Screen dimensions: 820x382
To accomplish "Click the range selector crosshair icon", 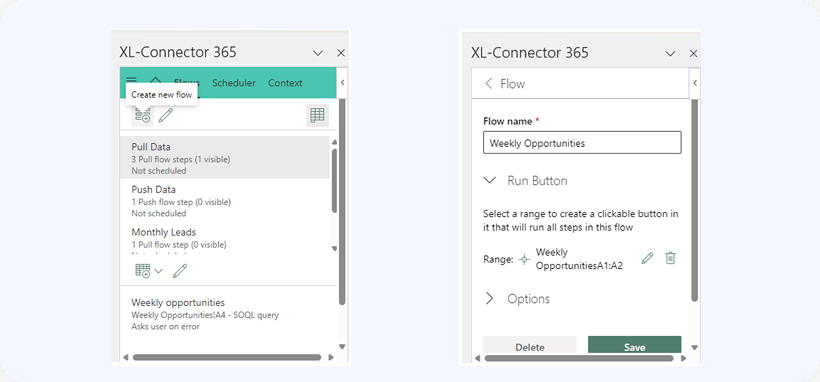I will (x=524, y=259).
